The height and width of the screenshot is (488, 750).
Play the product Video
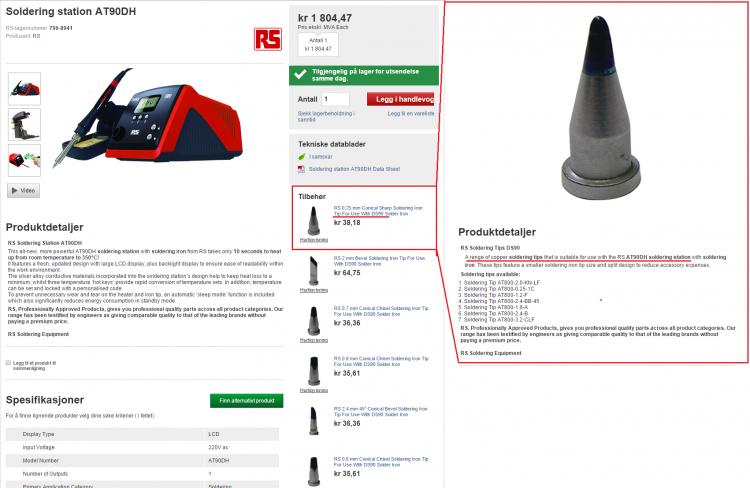click(23, 190)
